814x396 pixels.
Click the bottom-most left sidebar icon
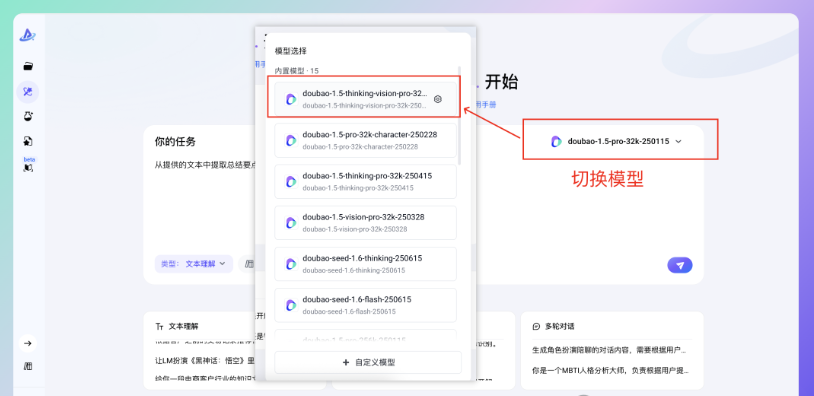pyautogui.click(x=28, y=366)
